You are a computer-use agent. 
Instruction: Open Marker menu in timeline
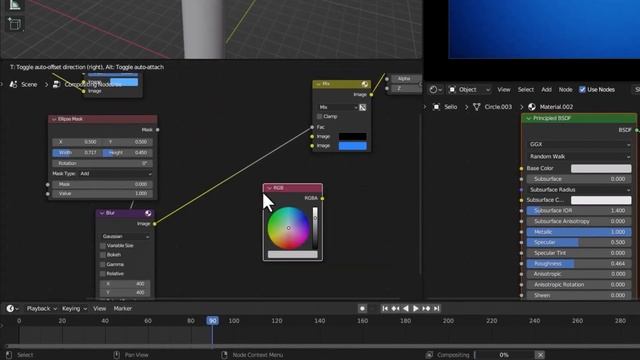pos(122,309)
